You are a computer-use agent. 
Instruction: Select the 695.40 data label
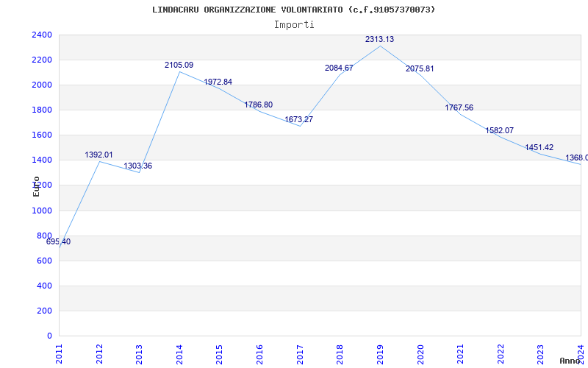coord(58,242)
